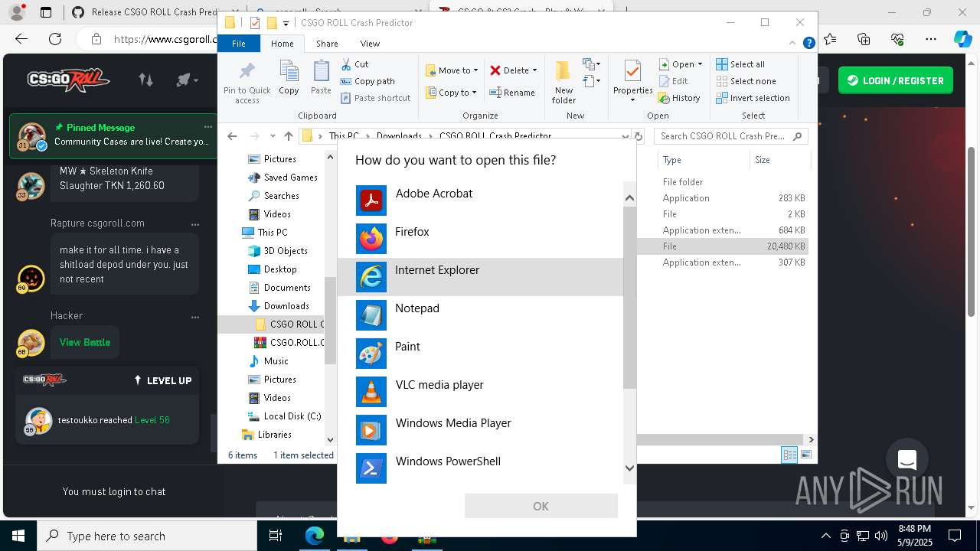Image resolution: width=980 pixels, height=551 pixels.
Task: Go up one folder level
Action: tap(288, 136)
